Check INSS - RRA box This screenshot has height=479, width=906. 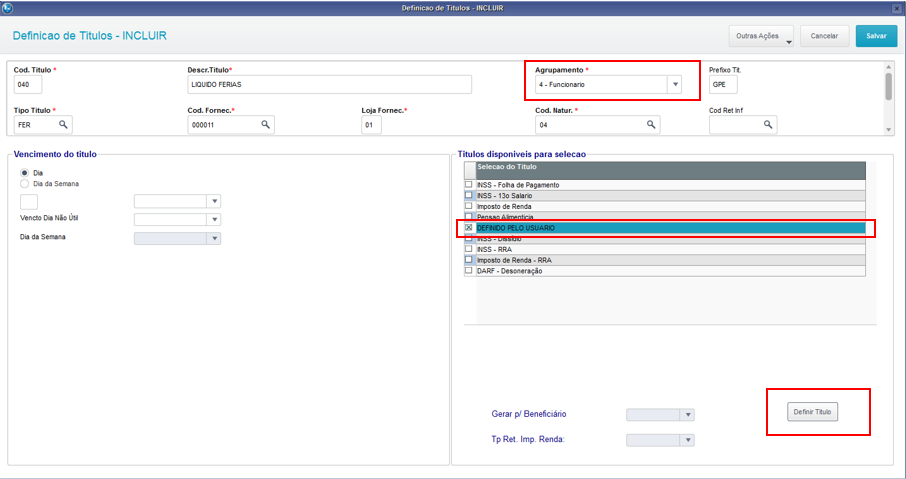click(469, 249)
